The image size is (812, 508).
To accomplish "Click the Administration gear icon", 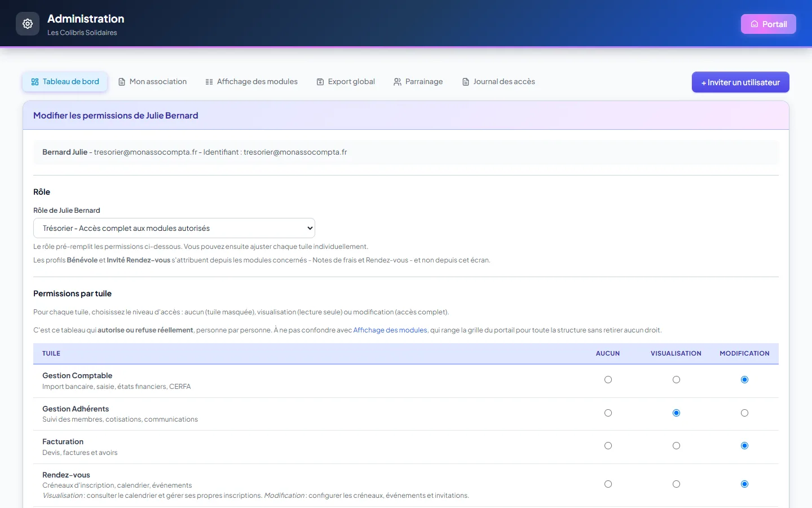I will (28, 24).
